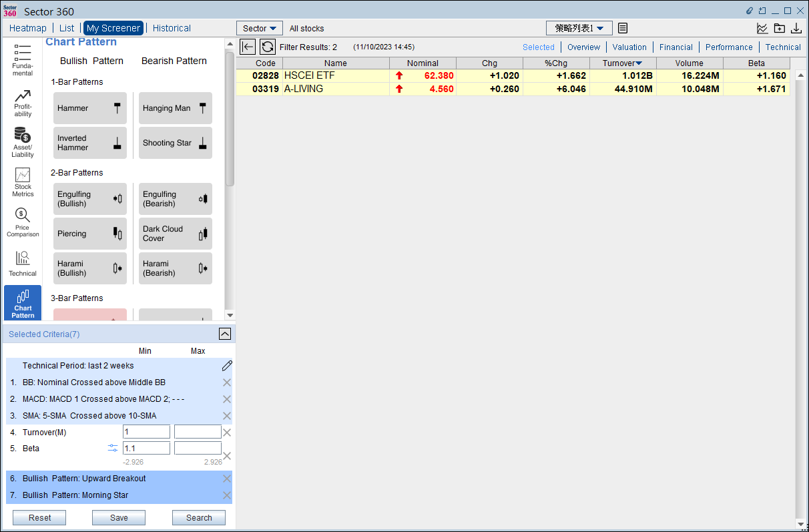Open the add-to-folder icon near the top right
The height and width of the screenshot is (532, 809).
point(780,28)
